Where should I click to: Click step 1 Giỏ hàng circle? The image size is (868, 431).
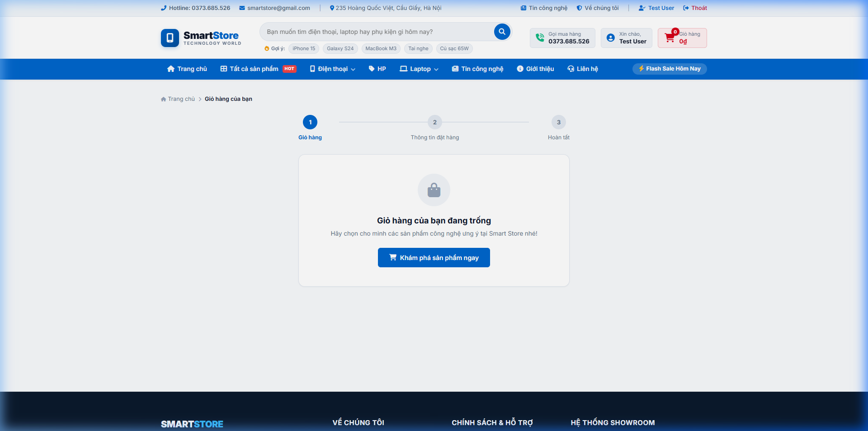click(x=310, y=122)
